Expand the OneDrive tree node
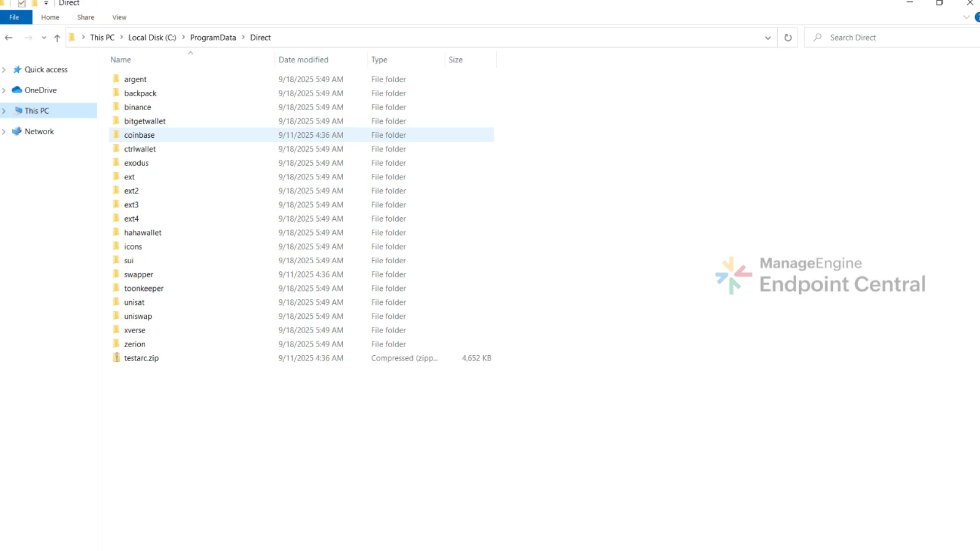This screenshot has height=551, width=980. tap(4, 91)
